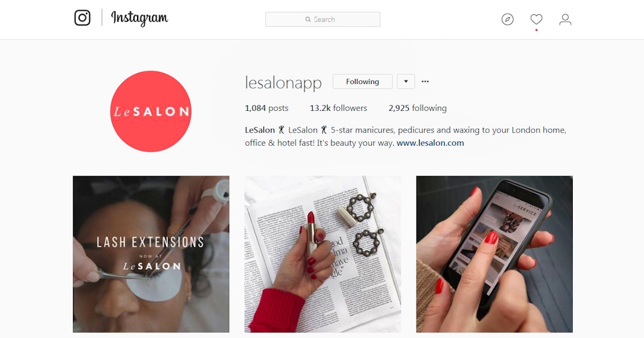Screen dimensions: 644x338
Task: Click the 1,084 posts count
Action: click(x=266, y=108)
